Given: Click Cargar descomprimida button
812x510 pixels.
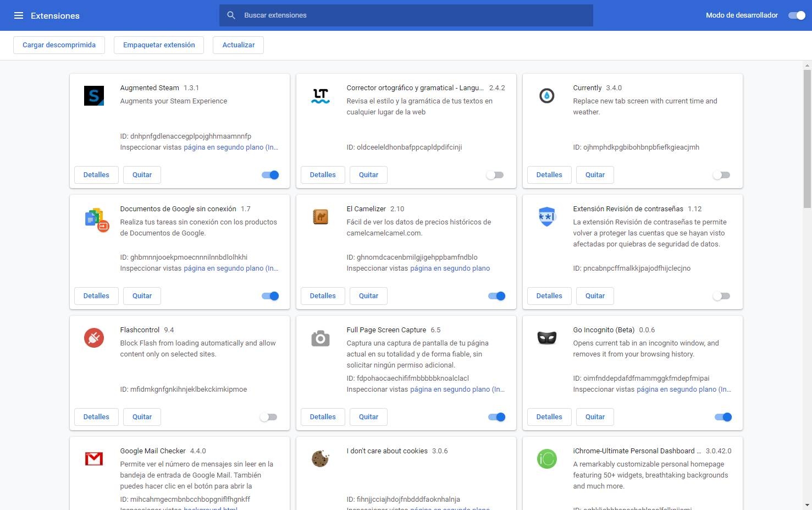Looking at the screenshot, I should pyautogui.click(x=59, y=45).
